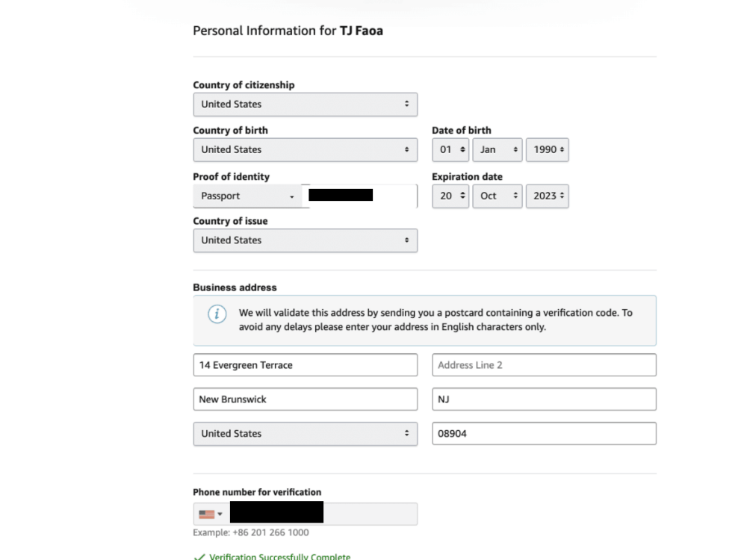
Task: Open the Country of citizenship dropdown
Action: point(305,104)
